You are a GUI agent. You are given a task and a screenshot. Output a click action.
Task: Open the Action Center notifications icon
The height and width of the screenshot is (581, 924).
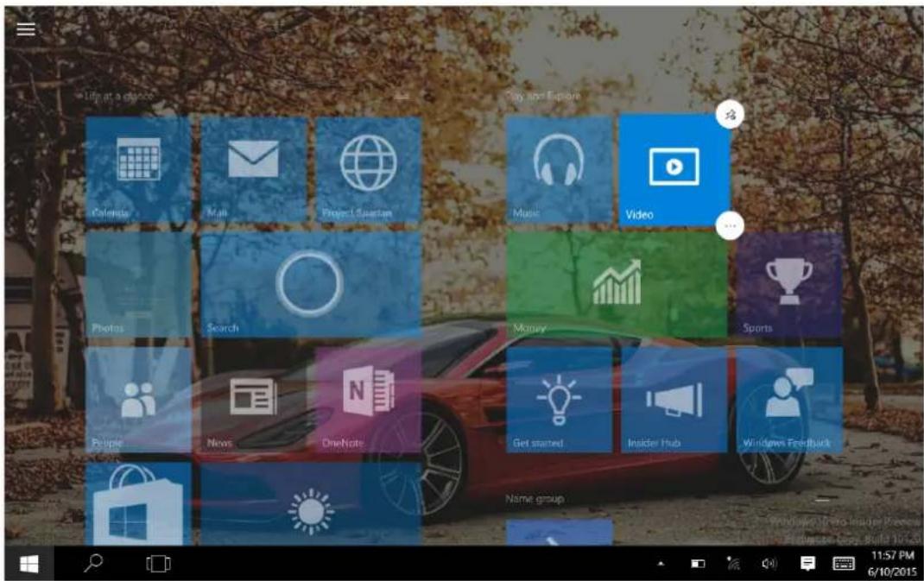tap(808, 564)
